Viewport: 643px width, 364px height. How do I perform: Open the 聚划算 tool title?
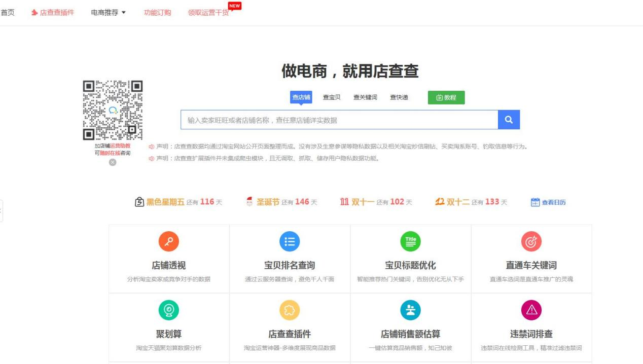pyautogui.click(x=169, y=334)
